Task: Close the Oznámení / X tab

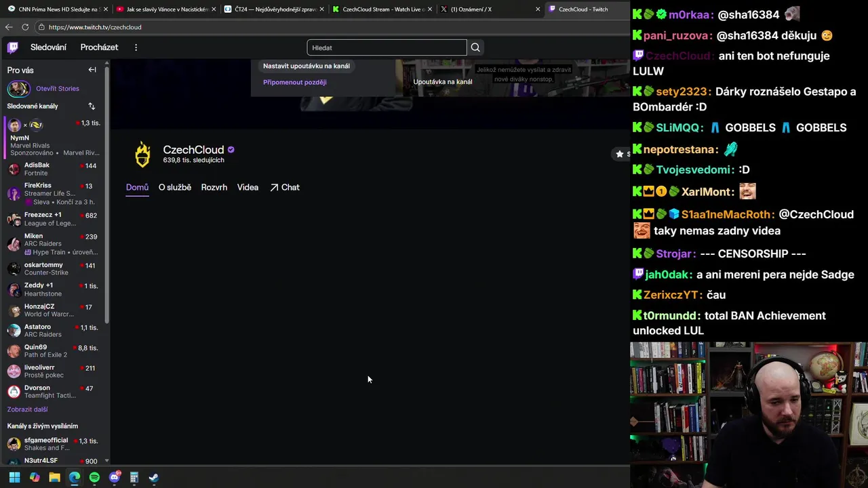Action: coord(538,9)
